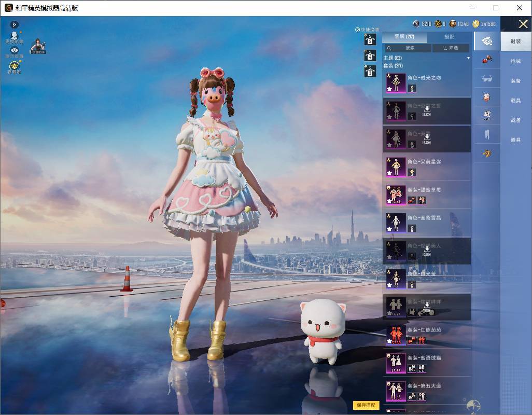Choose the 套装-甜蜜草莓 outfit thumbnail
The image size is (532, 415).
click(x=396, y=195)
